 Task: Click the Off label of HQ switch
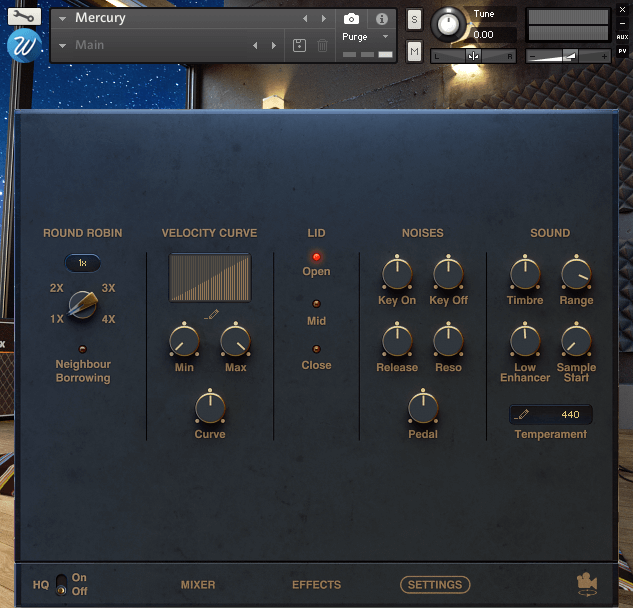point(80,591)
